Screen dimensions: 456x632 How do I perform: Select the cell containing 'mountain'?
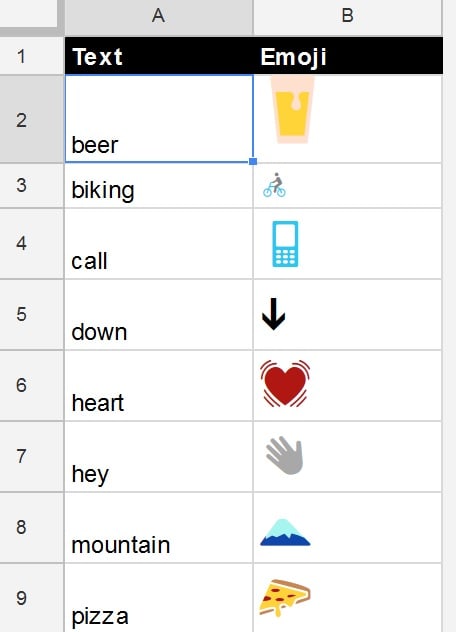point(159,528)
